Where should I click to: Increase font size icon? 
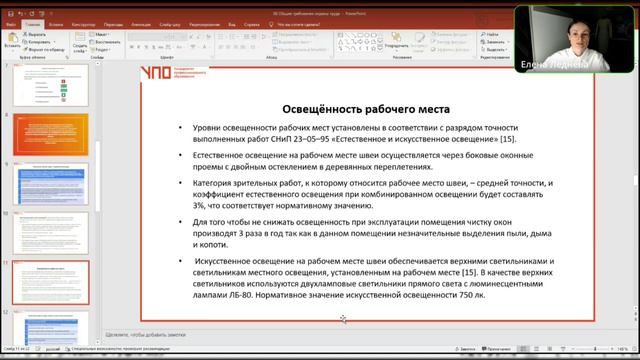click(x=191, y=37)
